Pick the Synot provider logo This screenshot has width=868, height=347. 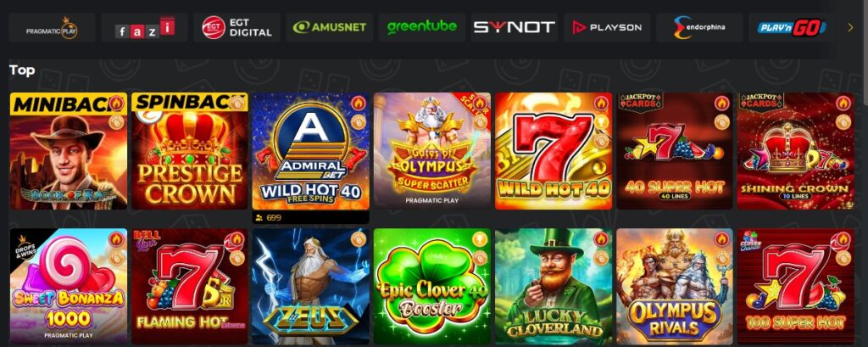(x=515, y=28)
